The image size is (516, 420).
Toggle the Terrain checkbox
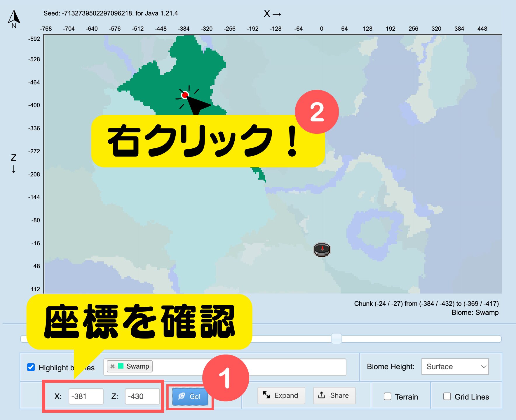click(388, 396)
